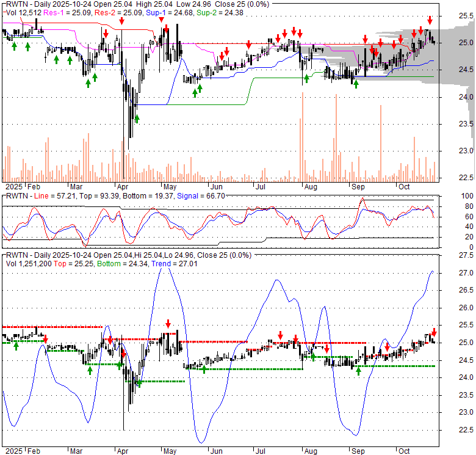The width and height of the screenshot is (476, 455).
Task: Click the 24.0 price label on top chart axis
Action: click(466, 97)
